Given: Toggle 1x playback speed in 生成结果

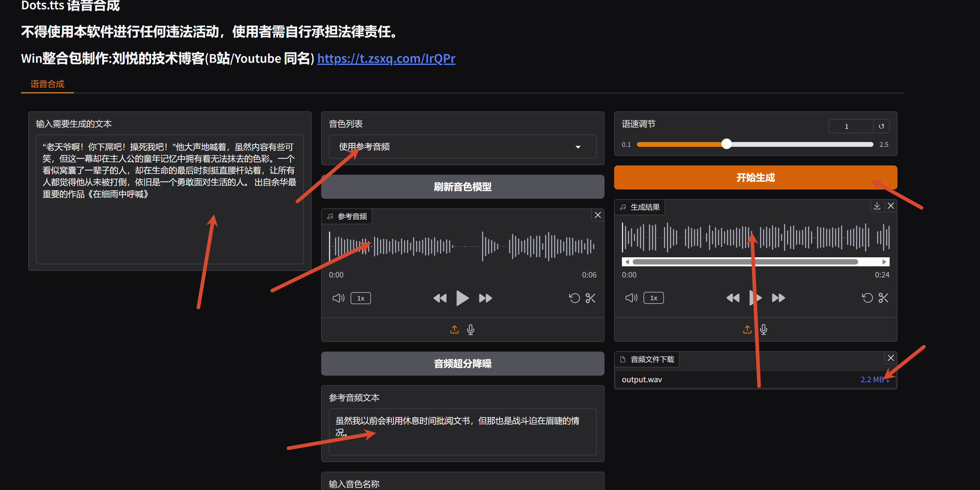Looking at the screenshot, I should 653,298.
